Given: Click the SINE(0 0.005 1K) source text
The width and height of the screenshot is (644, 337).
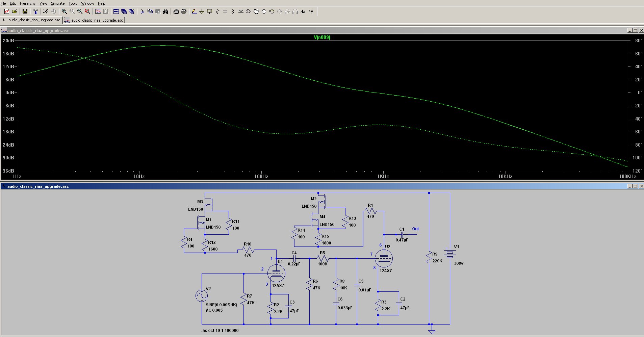Looking at the screenshot, I should click(222, 305).
